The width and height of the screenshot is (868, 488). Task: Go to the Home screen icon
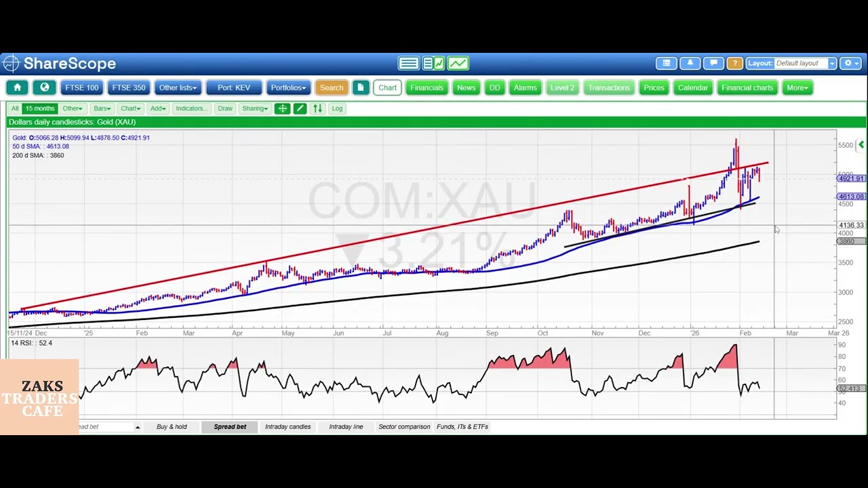tap(17, 87)
